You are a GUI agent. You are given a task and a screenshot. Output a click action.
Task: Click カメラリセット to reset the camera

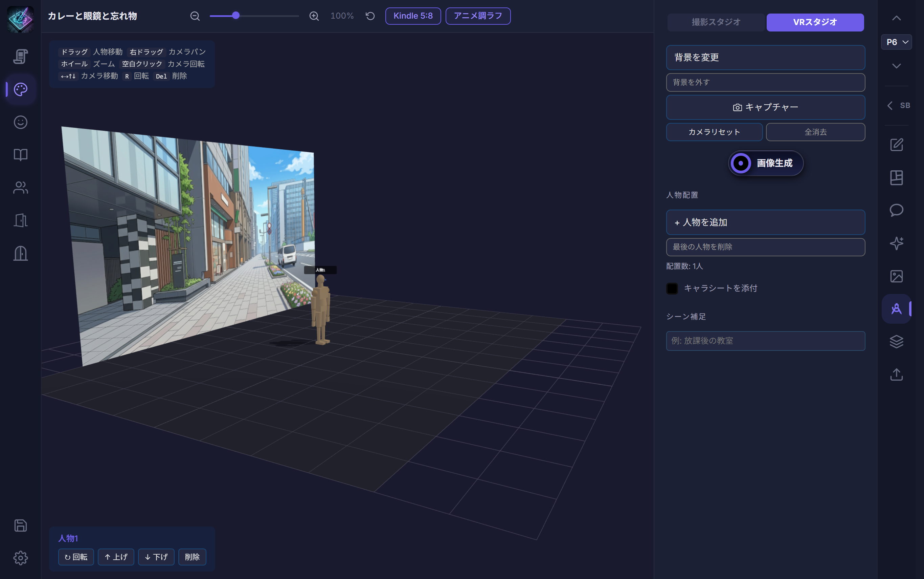coord(714,132)
